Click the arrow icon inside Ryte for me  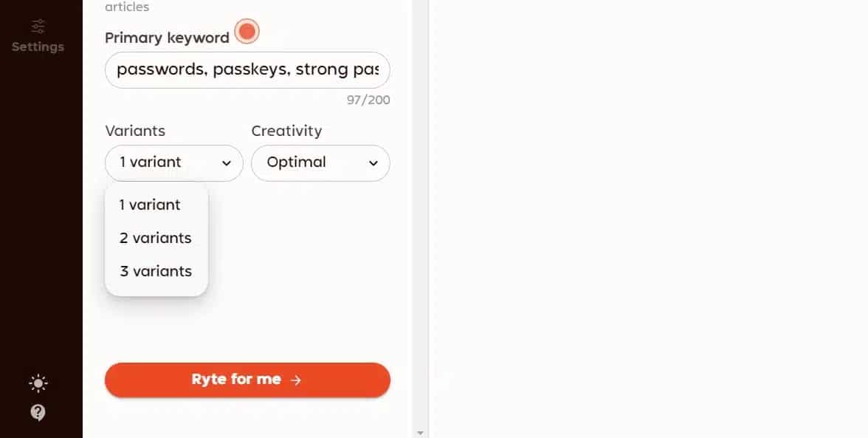(296, 380)
